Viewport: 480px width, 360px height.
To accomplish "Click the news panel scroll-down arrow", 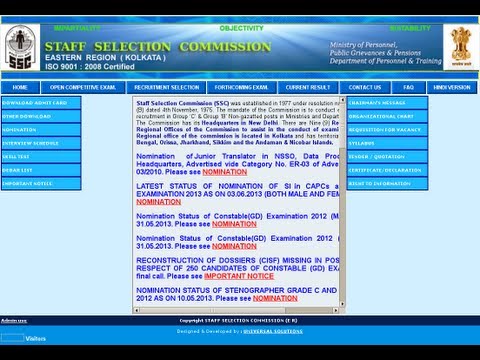I will tap(342, 304).
